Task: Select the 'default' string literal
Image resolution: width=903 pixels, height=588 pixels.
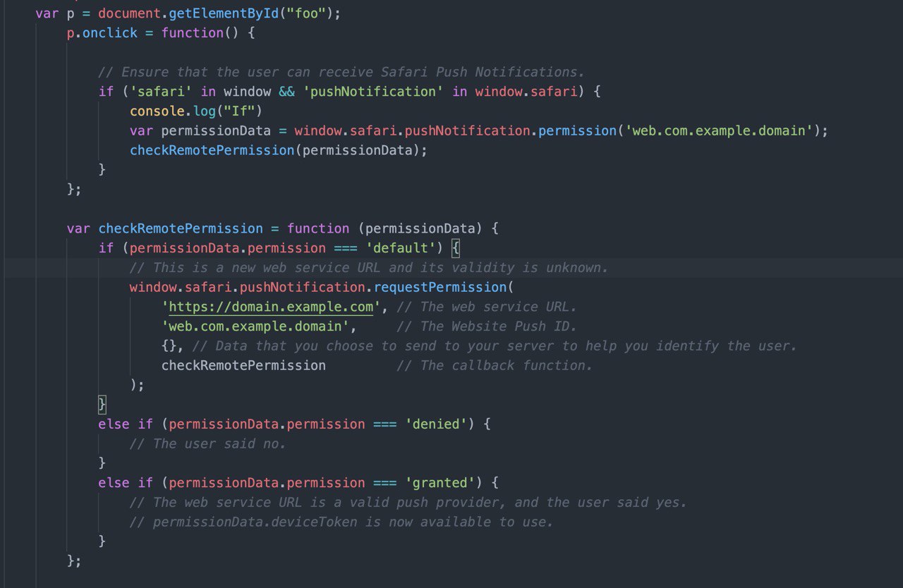Action: (x=401, y=248)
